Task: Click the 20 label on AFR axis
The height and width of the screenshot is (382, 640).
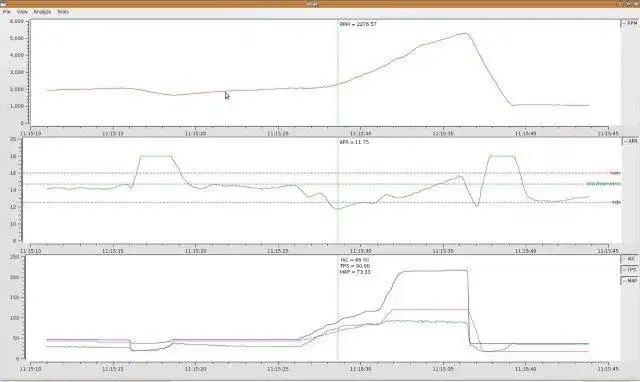Action: point(13,139)
